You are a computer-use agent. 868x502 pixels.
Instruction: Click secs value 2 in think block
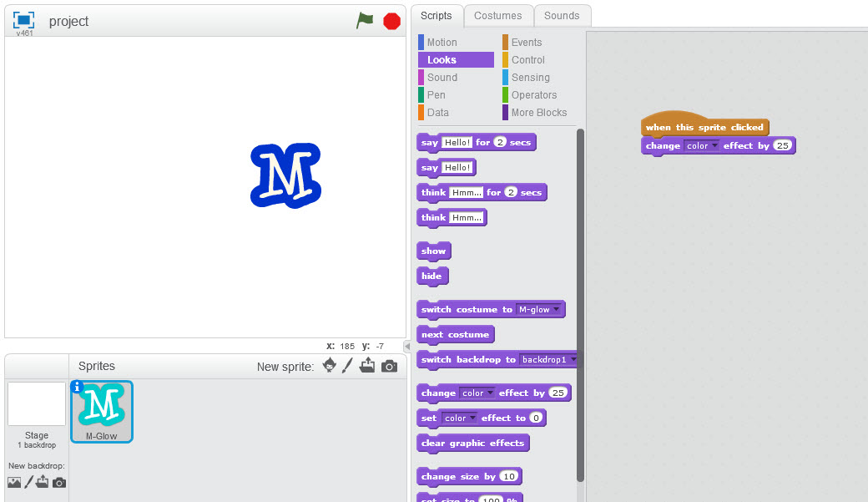[x=511, y=192]
